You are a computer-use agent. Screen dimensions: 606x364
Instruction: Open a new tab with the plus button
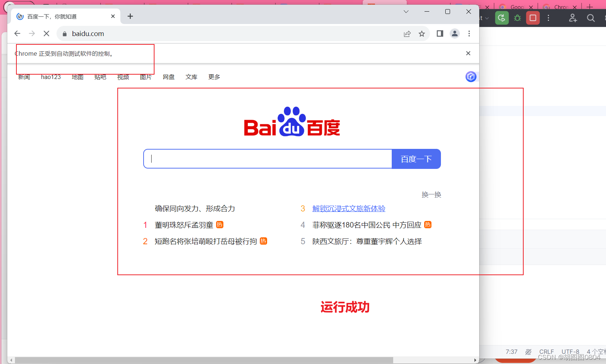(130, 16)
